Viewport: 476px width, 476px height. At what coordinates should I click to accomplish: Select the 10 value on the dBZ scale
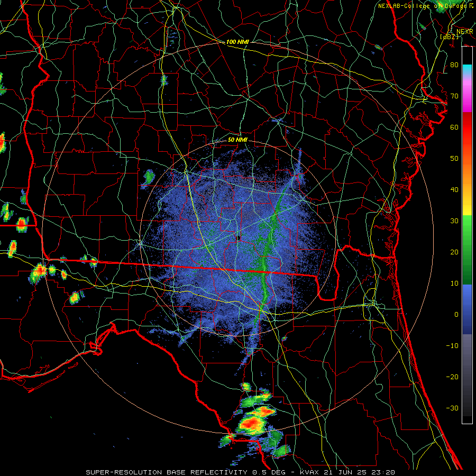coord(454,283)
